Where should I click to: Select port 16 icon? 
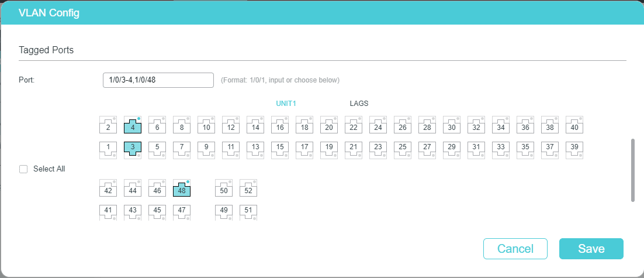pyautogui.click(x=280, y=126)
